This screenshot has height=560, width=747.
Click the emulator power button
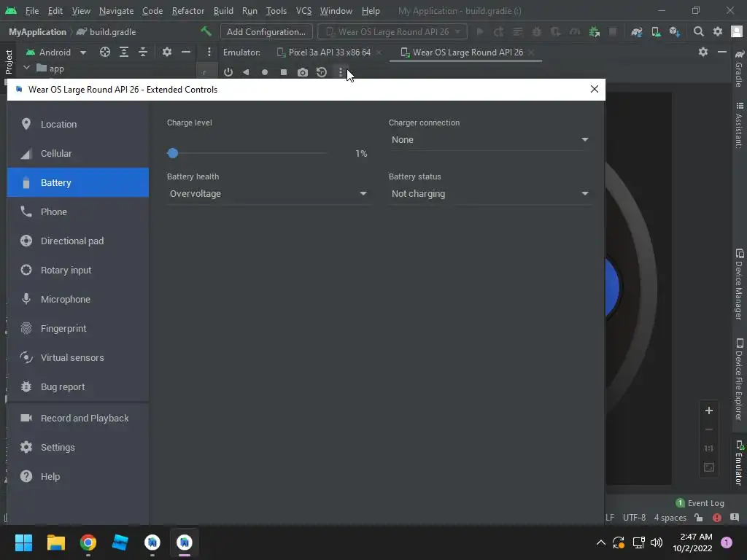[x=228, y=72]
